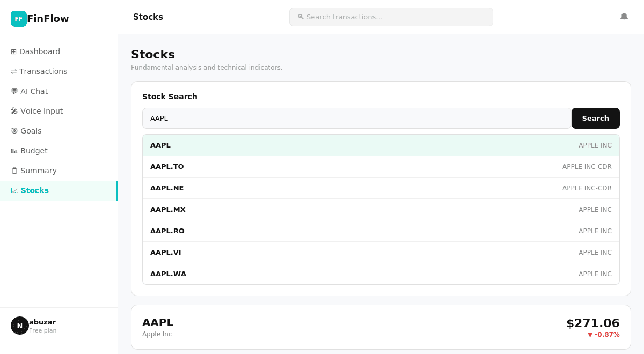Viewport: 644px width, 354px height.
Task: Open AI Chat section
Action: click(59, 91)
